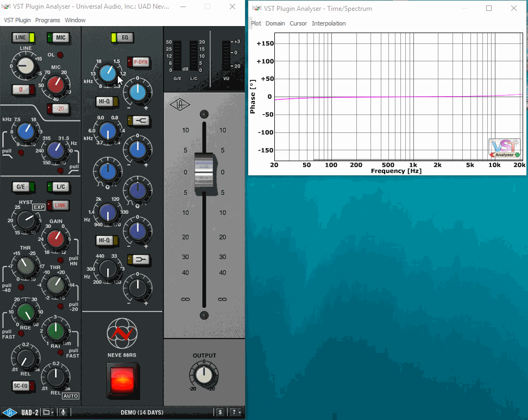This screenshot has width=528, height=420.
Task: Open the Window menu
Action: click(75, 20)
